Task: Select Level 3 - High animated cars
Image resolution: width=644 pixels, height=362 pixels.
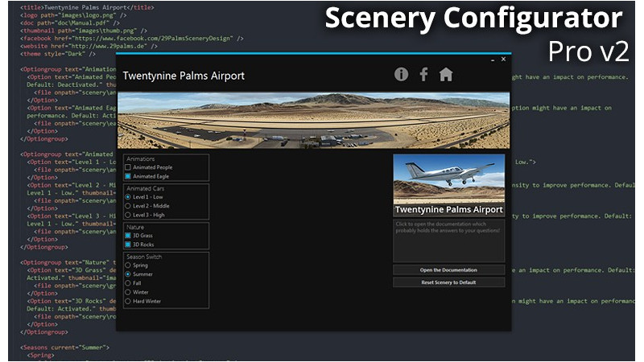Action: (x=128, y=215)
